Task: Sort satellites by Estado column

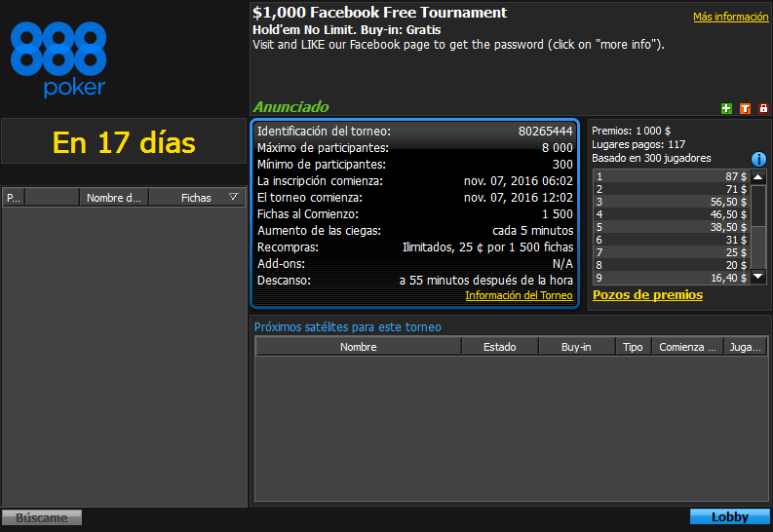Action: (x=500, y=347)
